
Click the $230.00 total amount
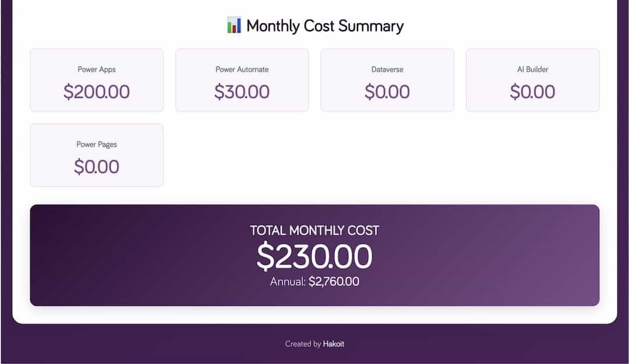[314, 255]
